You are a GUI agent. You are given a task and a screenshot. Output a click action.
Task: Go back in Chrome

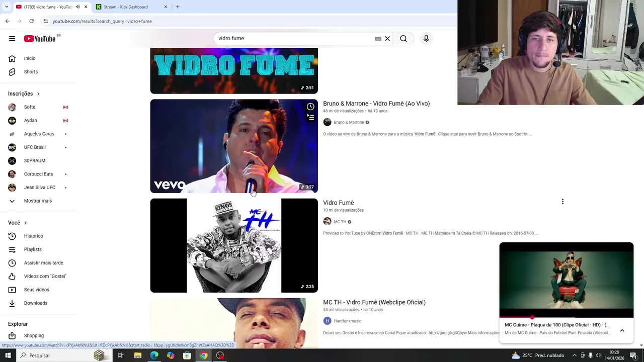tap(7, 21)
